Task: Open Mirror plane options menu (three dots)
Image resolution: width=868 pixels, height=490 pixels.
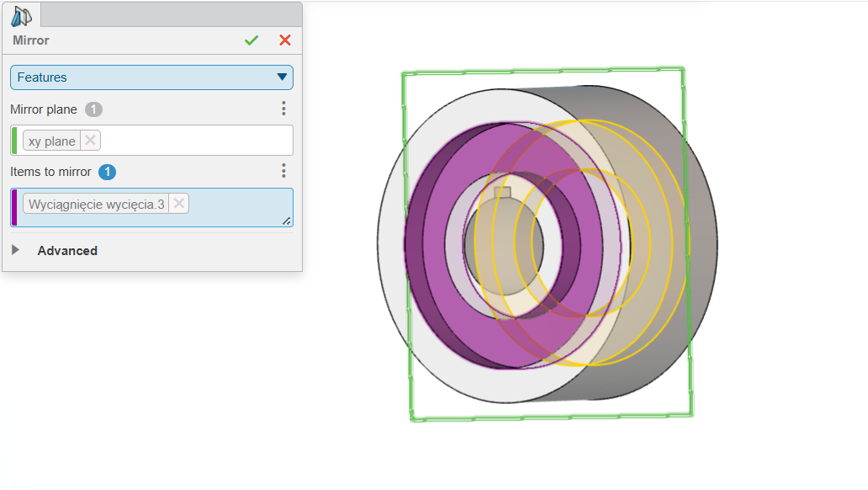Action: 283,109
